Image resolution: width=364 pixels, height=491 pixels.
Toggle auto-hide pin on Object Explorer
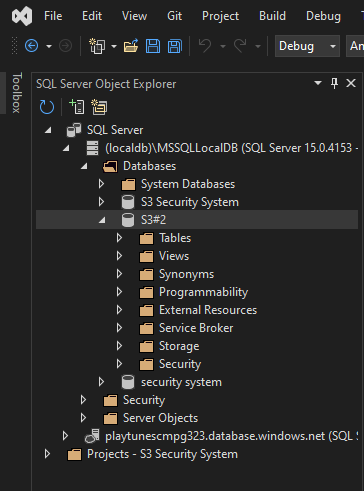tap(334, 83)
